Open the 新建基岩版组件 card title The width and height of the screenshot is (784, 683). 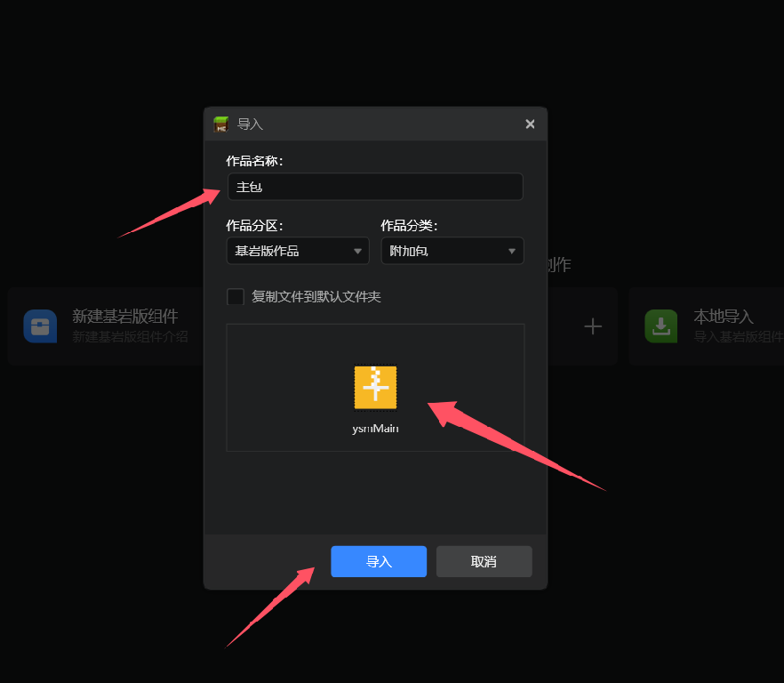coord(125,317)
